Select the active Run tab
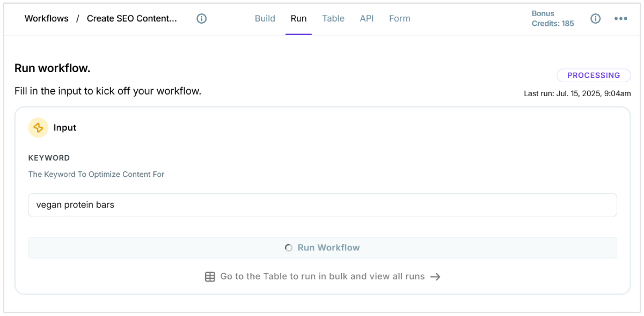 (298, 18)
